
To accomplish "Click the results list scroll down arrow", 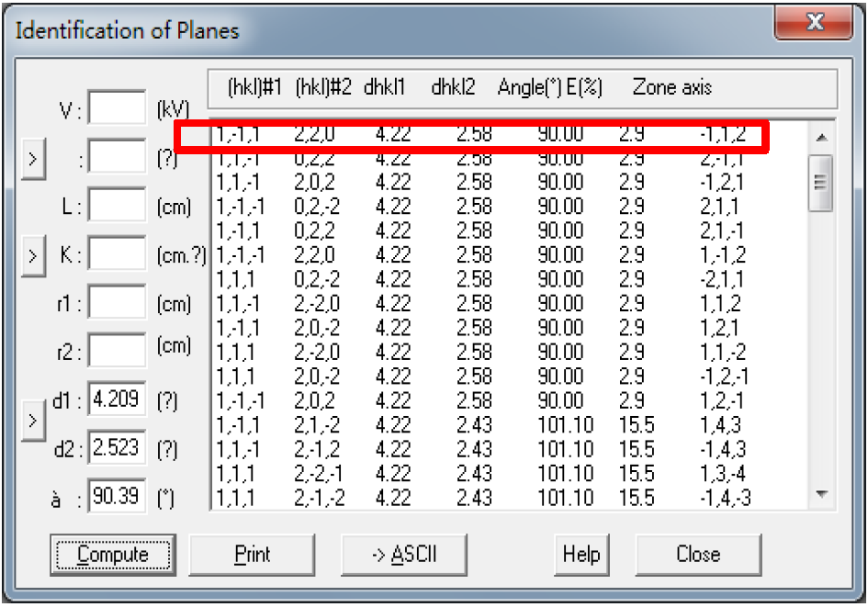I will [x=821, y=493].
